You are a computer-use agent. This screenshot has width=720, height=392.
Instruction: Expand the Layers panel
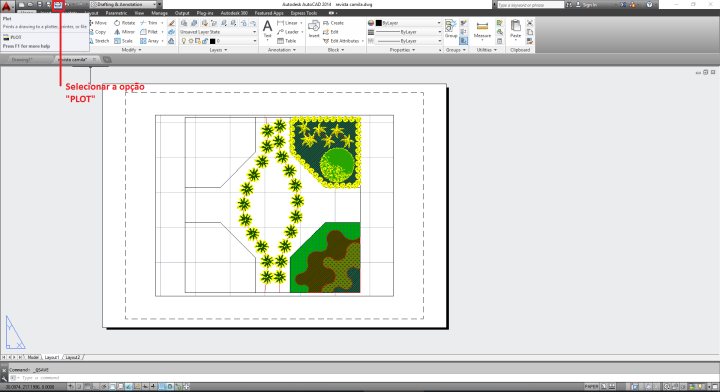(x=219, y=50)
